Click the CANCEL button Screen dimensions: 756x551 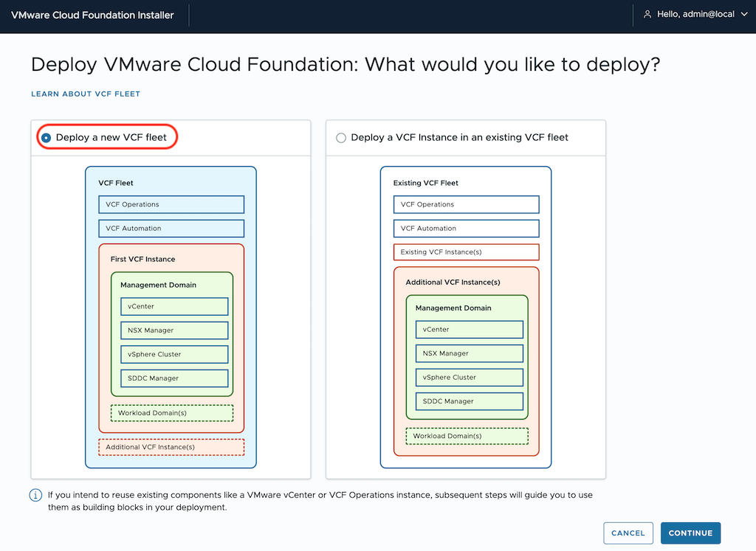pos(628,533)
